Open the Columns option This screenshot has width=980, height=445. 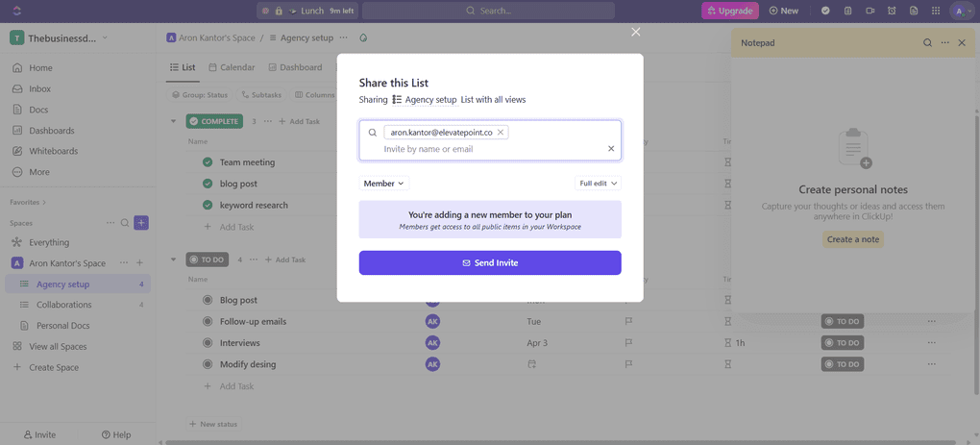pyautogui.click(x=314, y=95)
